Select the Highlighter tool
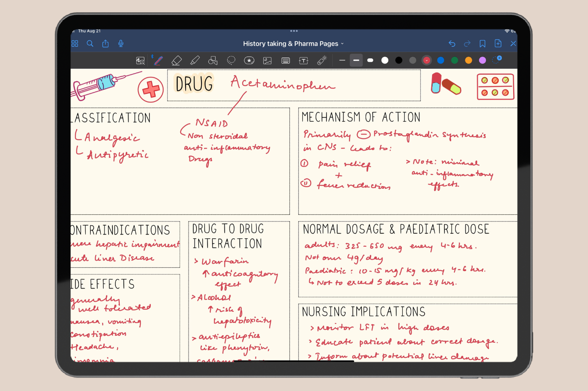Screen dimensions: 588x391 pos(195,61)
